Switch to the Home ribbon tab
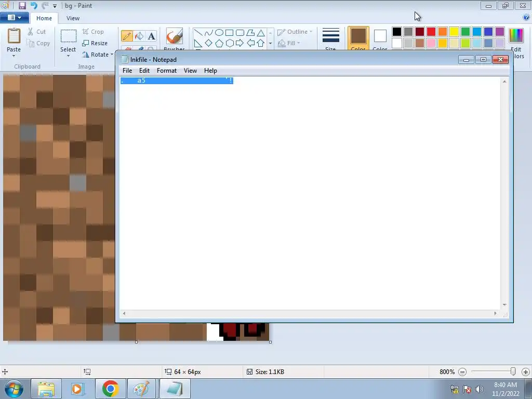 pyautogui.click(x=44, y=18)
